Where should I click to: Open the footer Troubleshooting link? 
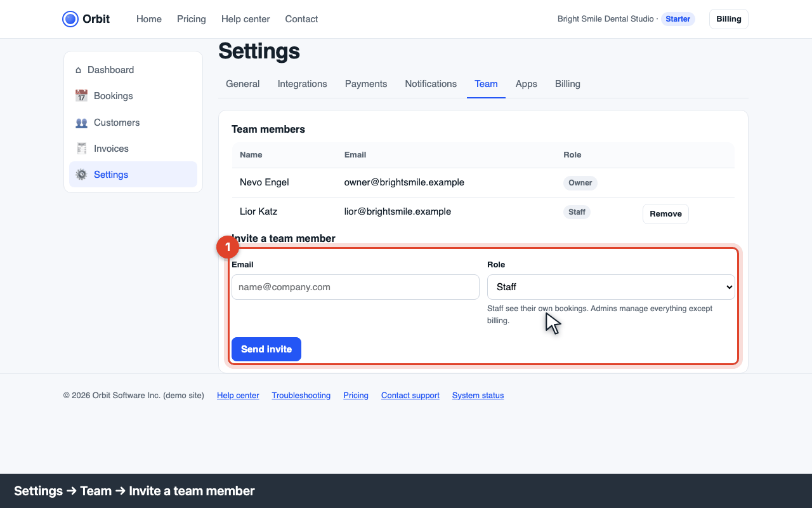coord(301,396)
